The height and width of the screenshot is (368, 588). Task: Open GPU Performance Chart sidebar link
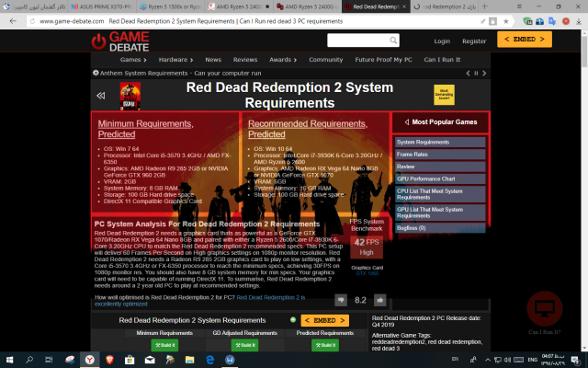[440, 178]
